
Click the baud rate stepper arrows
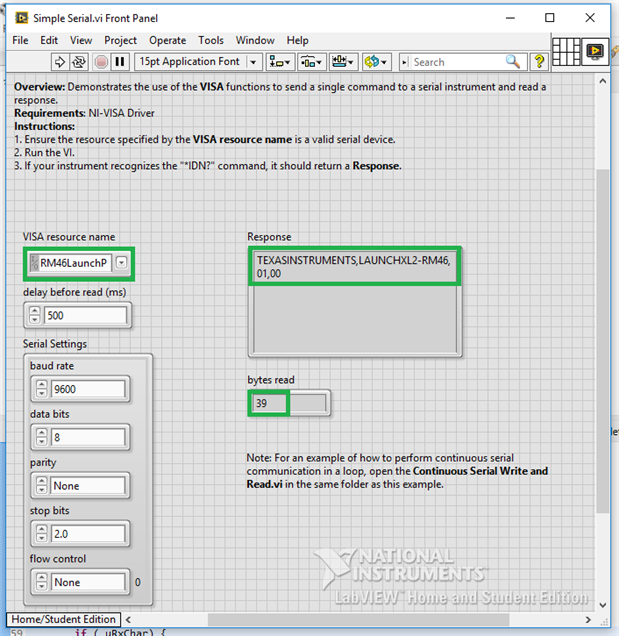point(41,389)
